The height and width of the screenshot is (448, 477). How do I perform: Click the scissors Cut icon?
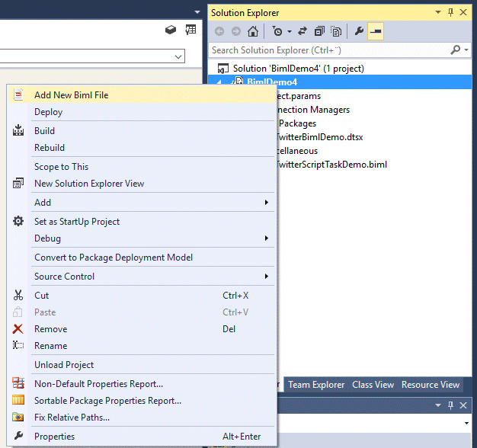pos(18,295)
